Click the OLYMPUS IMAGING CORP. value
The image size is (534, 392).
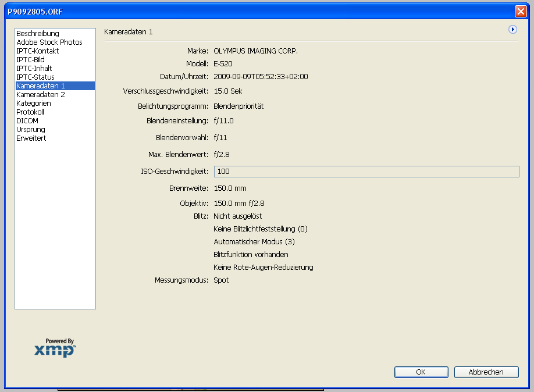pos(255,51)
